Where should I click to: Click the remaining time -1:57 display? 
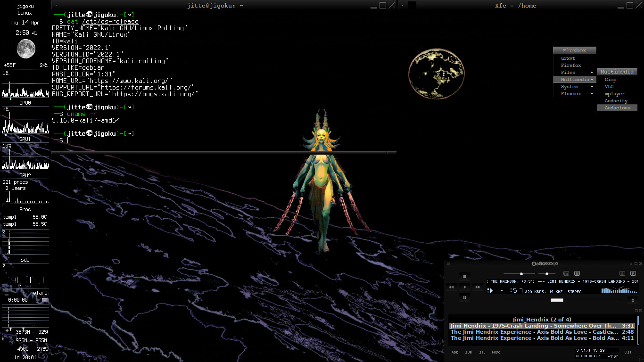(512, 290)
